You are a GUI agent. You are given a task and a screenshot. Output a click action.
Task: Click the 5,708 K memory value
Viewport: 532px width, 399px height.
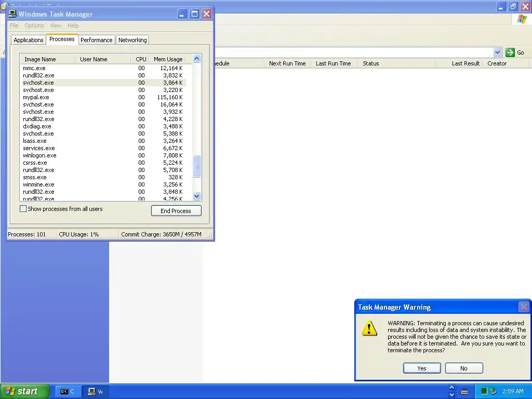[172, 170]
